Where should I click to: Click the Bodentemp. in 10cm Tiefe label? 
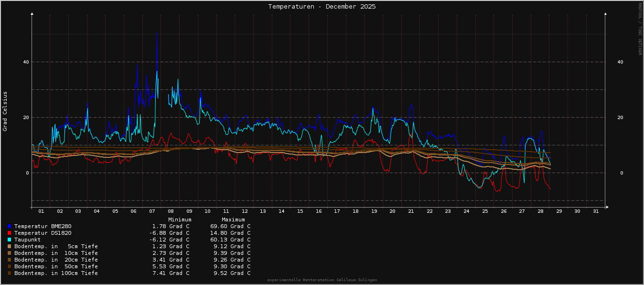click(56, 253)
